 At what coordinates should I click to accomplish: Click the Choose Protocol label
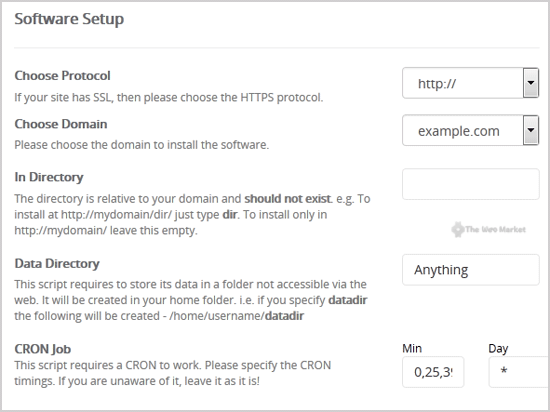pyautogui.click(x=62, y=76)
